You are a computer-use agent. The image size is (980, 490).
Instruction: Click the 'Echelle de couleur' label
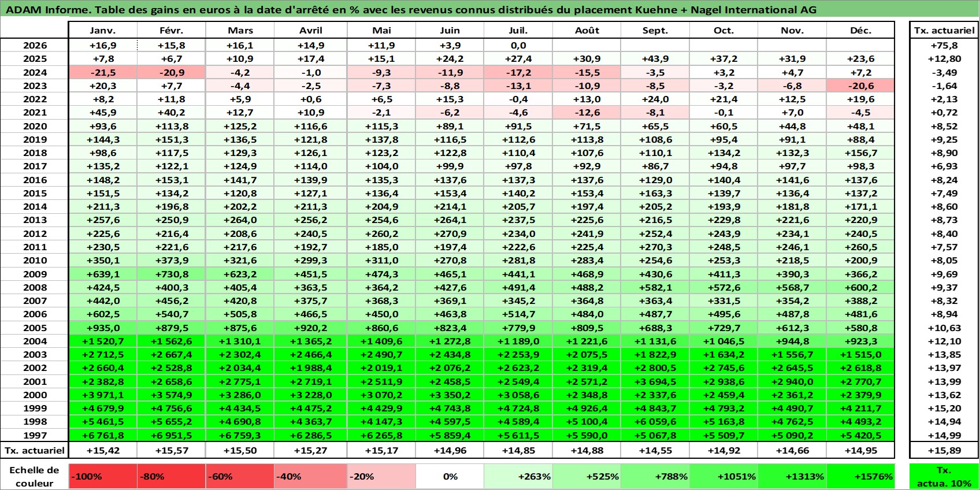[35, 477]
